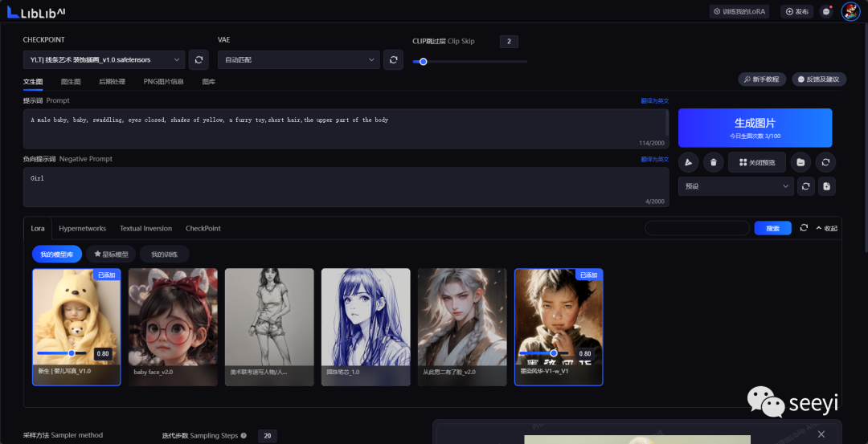The width and height of the screenshot is (868, 444).
Task: Open the messages icon in top bar
Action: coord(826,11)
